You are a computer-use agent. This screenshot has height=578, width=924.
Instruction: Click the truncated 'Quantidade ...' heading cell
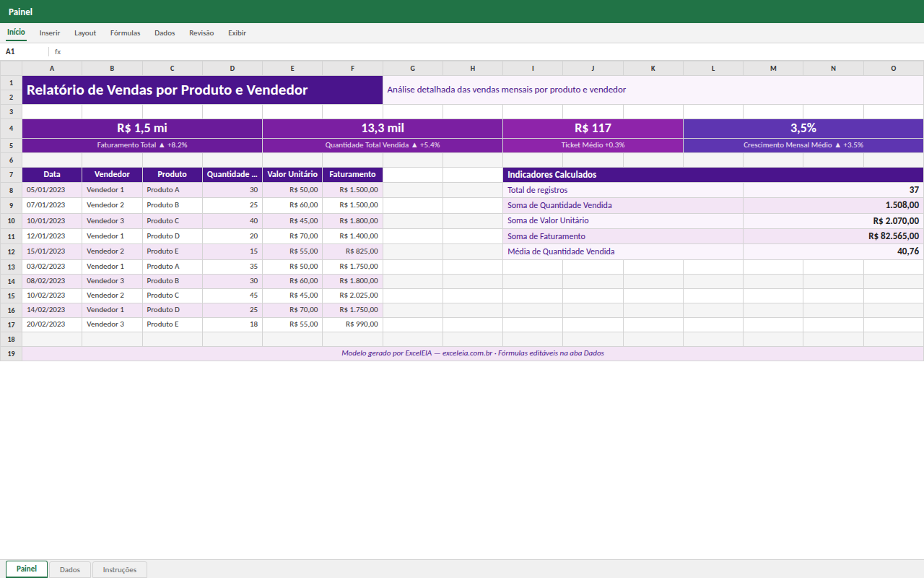(232, 174)
